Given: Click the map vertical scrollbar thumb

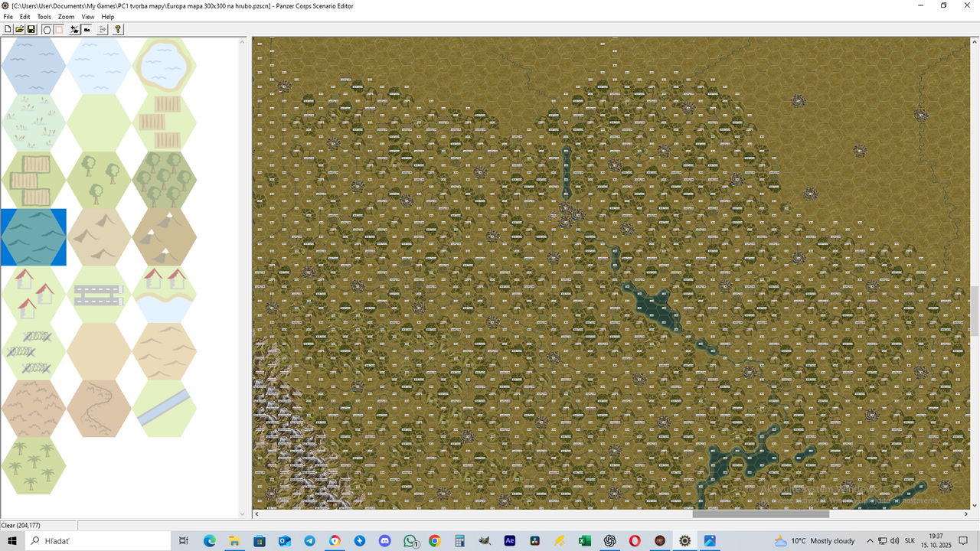Looking at the screenshot, I should pyautogui.click(x=975, y=311).
